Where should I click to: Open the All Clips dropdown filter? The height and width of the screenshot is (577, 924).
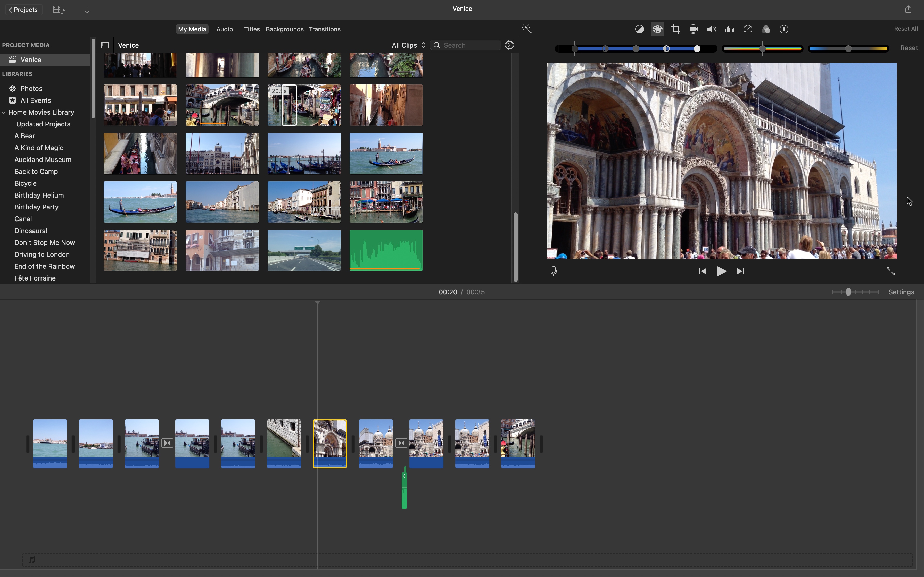click(407, 45)
